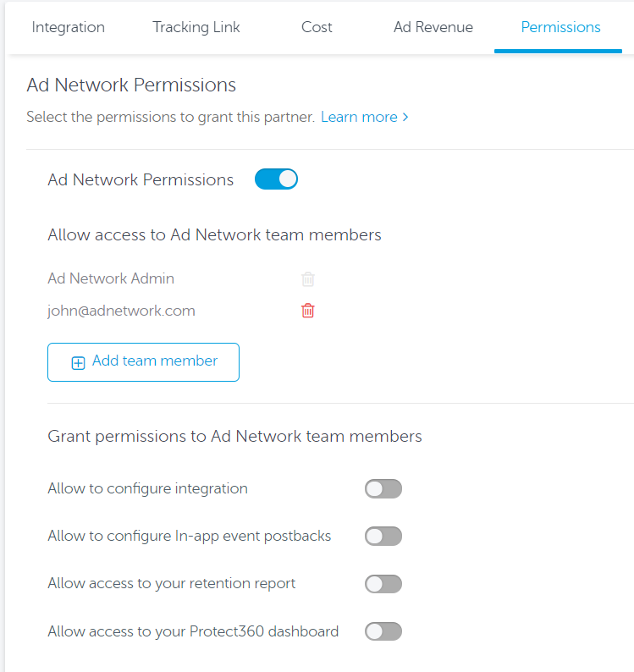Click the greyed trash icon beside Ad Network Admin
Screen dimensions: 634x672
(308, 278)
